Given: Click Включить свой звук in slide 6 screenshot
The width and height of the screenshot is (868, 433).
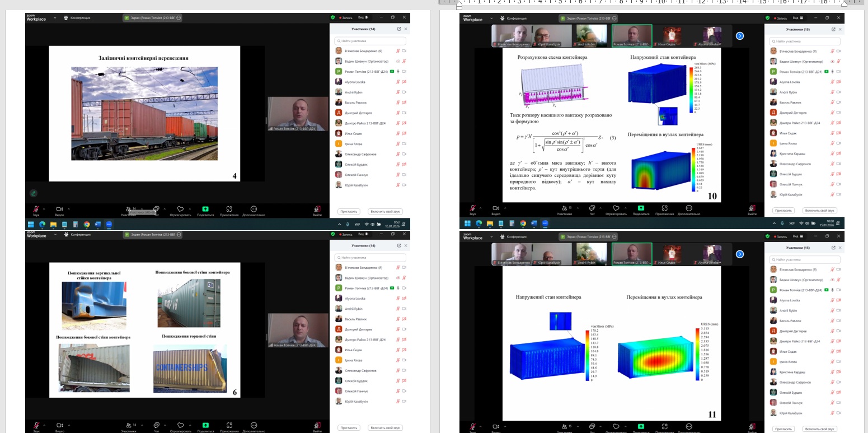Looking at the screenshot, I should [384, 427].
